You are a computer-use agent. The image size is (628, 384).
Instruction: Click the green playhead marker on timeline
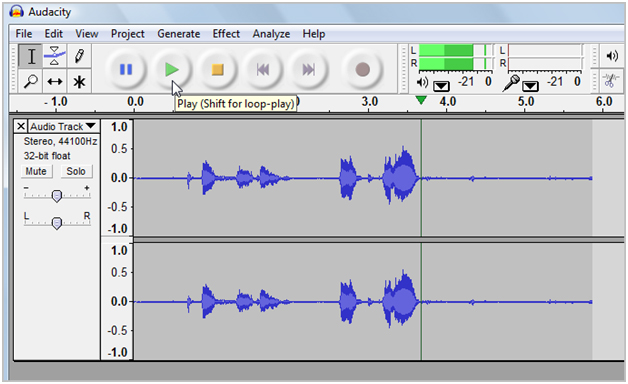(421, 100)
